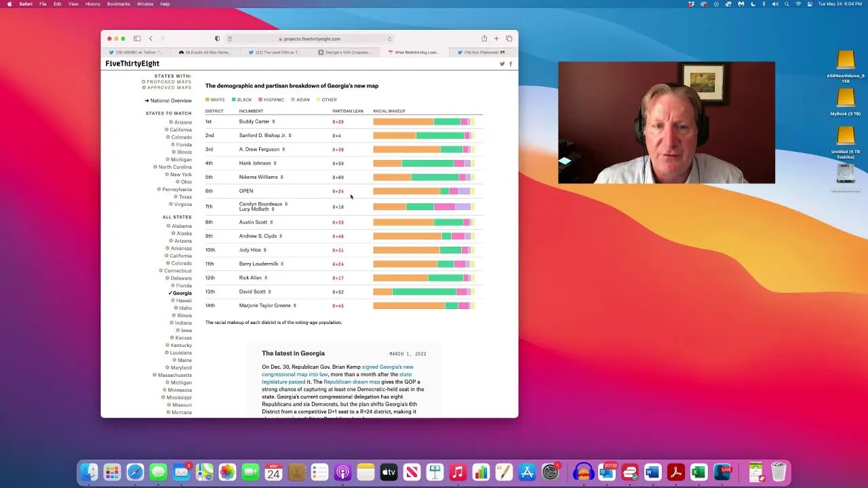868x488 pixels.
Task: Add a new Safari tab
Action: (x=496, y=39)
